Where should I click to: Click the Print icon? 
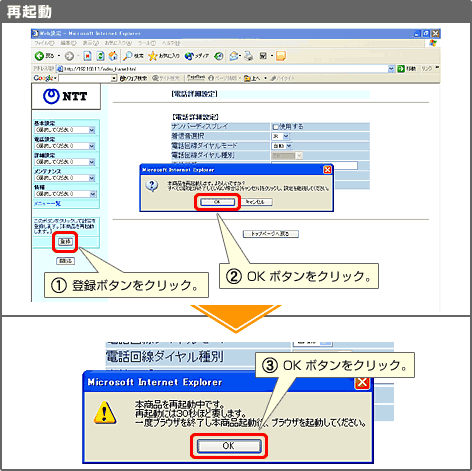pos(248,56)
